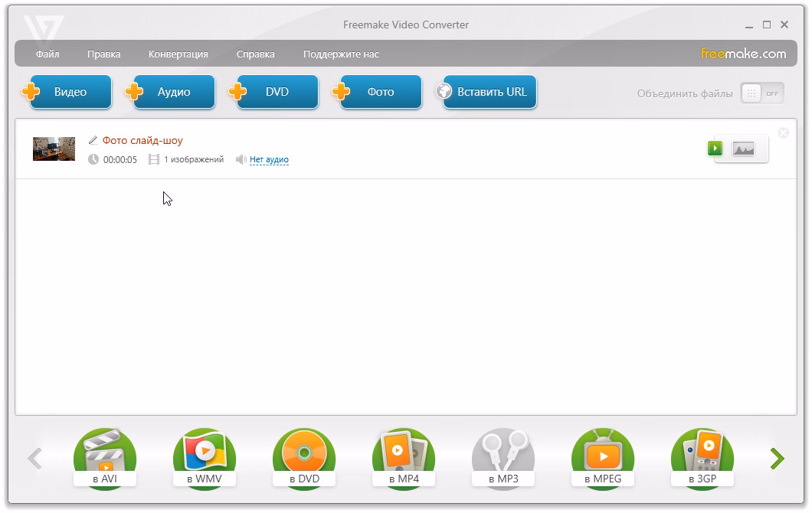
Task: Select the 'в WMV' output format
Action: 204,459
